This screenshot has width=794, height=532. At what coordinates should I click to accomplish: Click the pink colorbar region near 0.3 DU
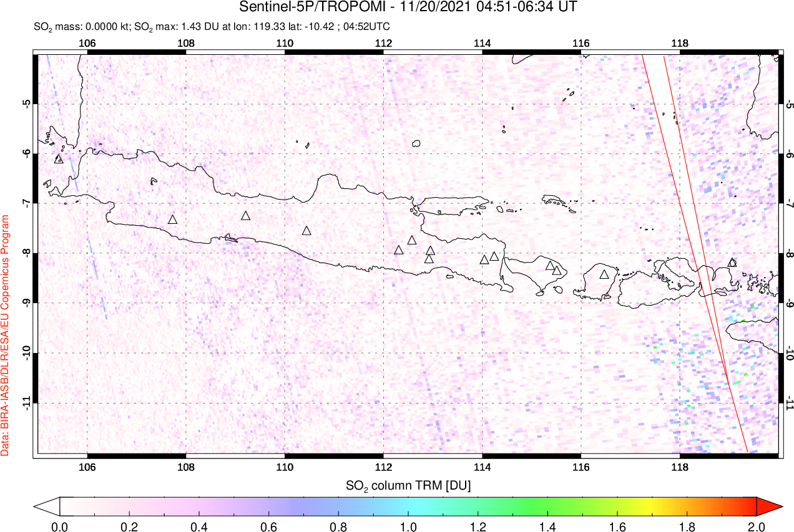[164, 506]
